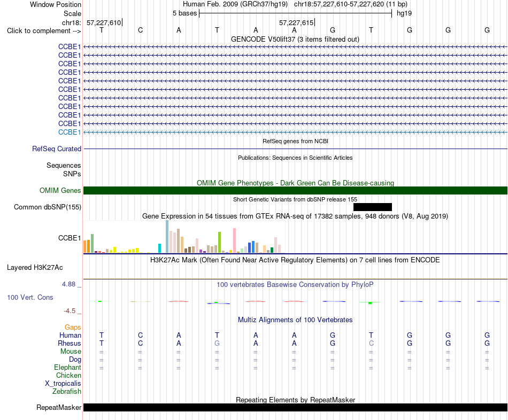Viewport: 508px width, 420px height.
Task: Select the Rhesus alignment row label
Action: pos(70,343)
